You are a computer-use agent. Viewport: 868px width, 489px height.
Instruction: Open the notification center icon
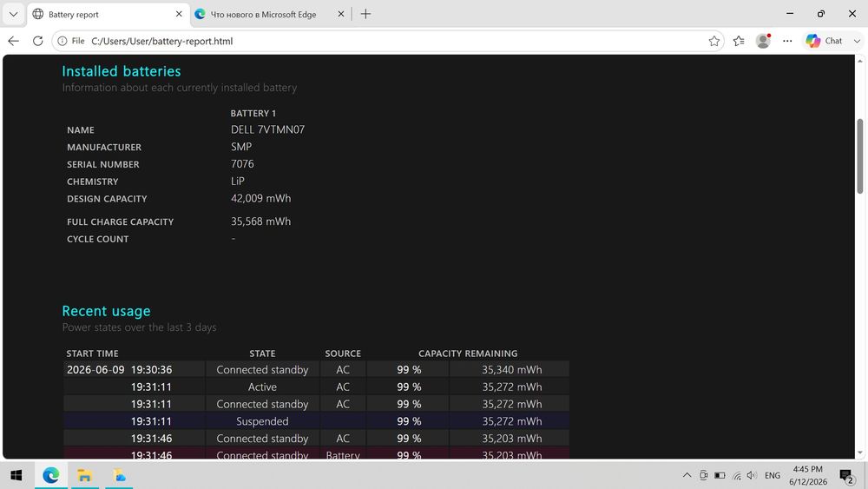coord(846,476)
